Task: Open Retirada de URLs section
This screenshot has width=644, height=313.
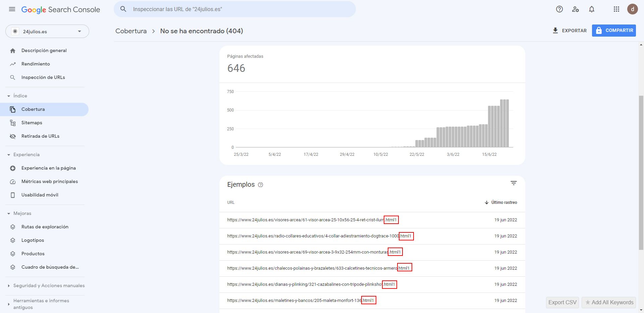Action: [x=40, y=136]
